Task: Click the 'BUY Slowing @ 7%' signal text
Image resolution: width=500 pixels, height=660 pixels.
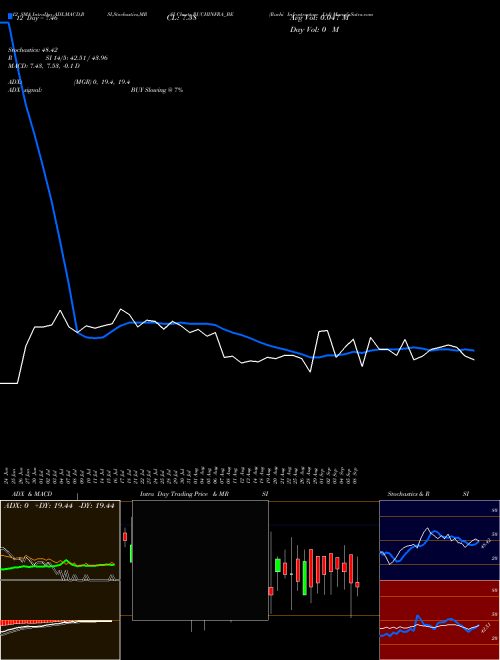Action: pyautogui.click(x=157, y=90)
